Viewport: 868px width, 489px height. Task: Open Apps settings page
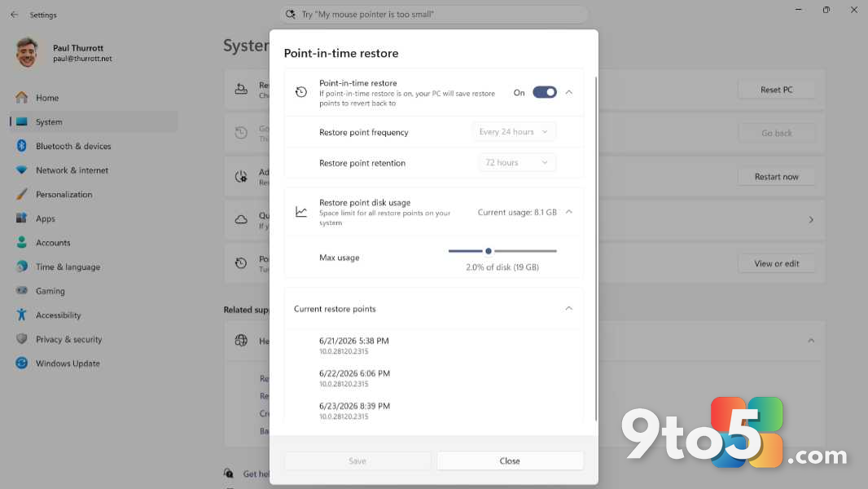pyautogui.click(x=94, y=218)
